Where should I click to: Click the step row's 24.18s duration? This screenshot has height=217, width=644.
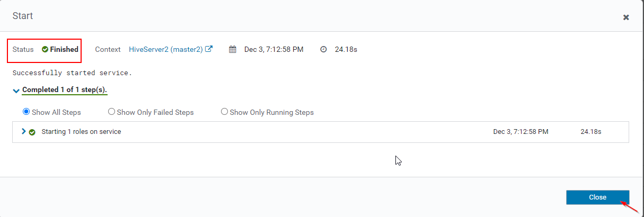coord(591,132)
